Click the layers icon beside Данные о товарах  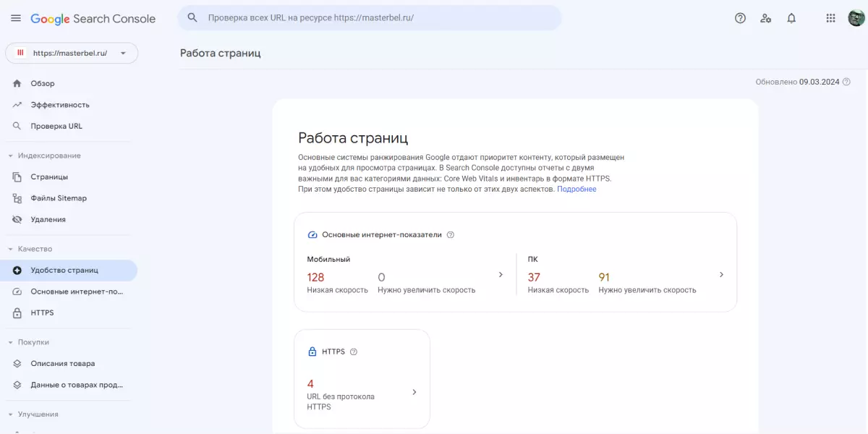[17, 385]
